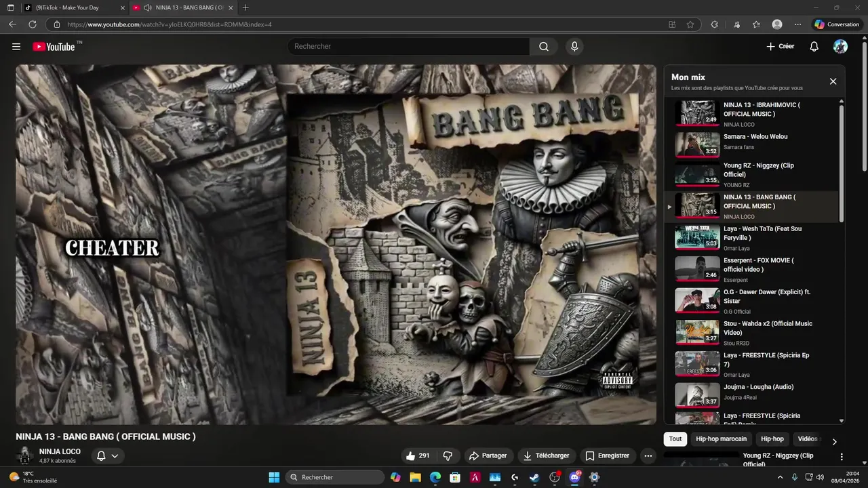
Task: Open File Explorer from taskbar
Action: click(416, 477)
